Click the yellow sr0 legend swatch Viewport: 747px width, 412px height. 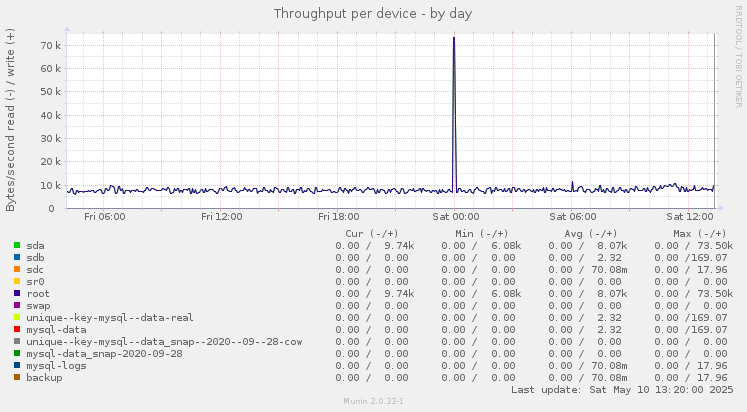(17, 281)
